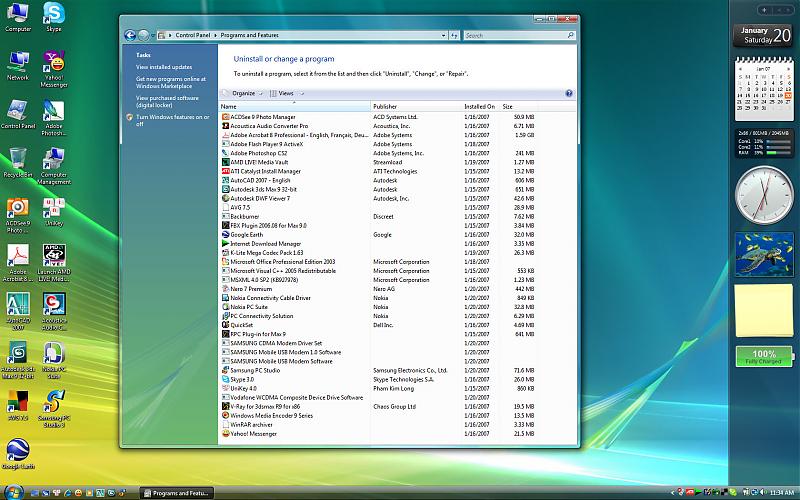The width and height of the screenshot is (800, 500).
Task: Click the Search input box
Action: (x=515, y=35)
